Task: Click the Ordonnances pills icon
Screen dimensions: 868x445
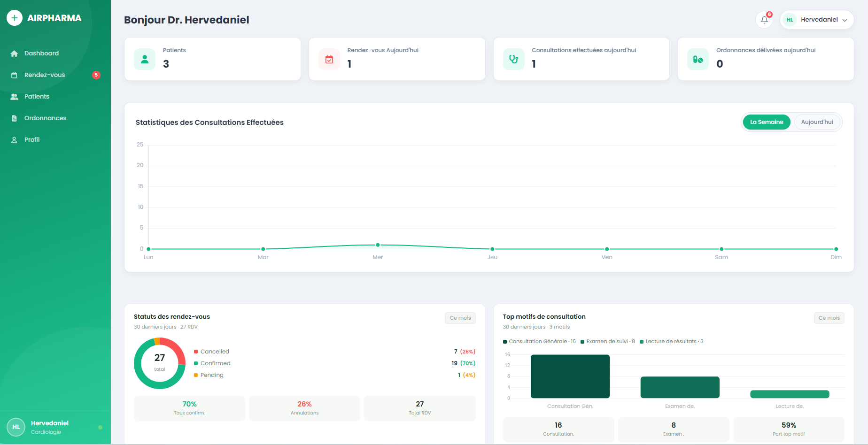Action: point(698,59)
